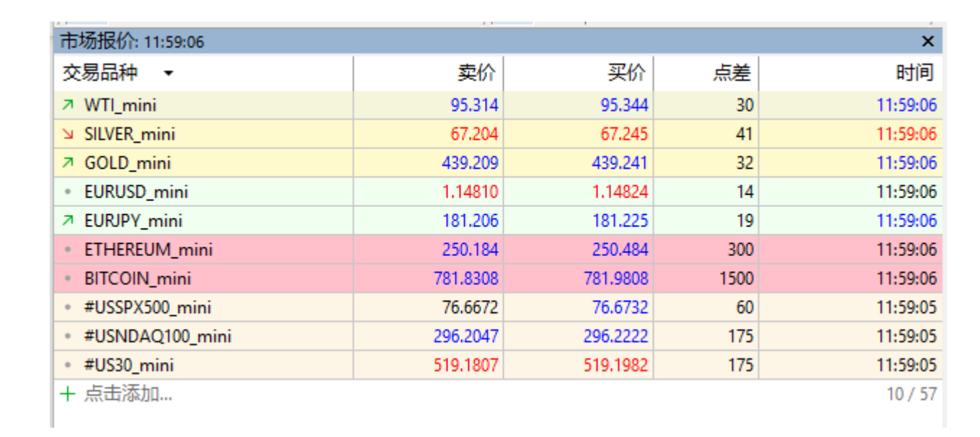
Task: Click the WTI_mini sell price 95.314
Action: [x=474, y=105]
